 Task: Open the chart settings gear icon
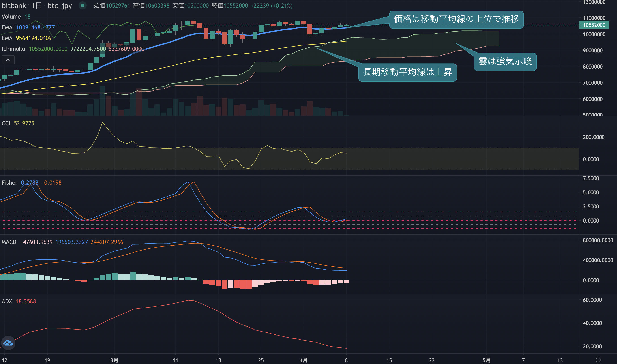pos(598,360)
